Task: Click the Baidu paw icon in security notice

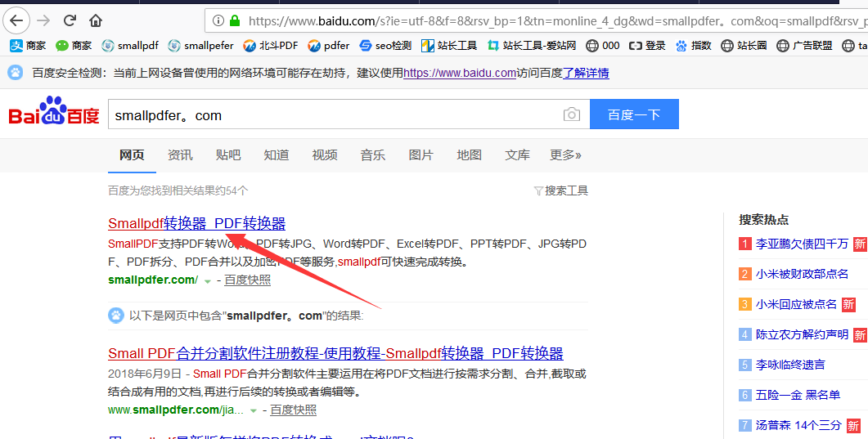Action: [x=16, y=73]
